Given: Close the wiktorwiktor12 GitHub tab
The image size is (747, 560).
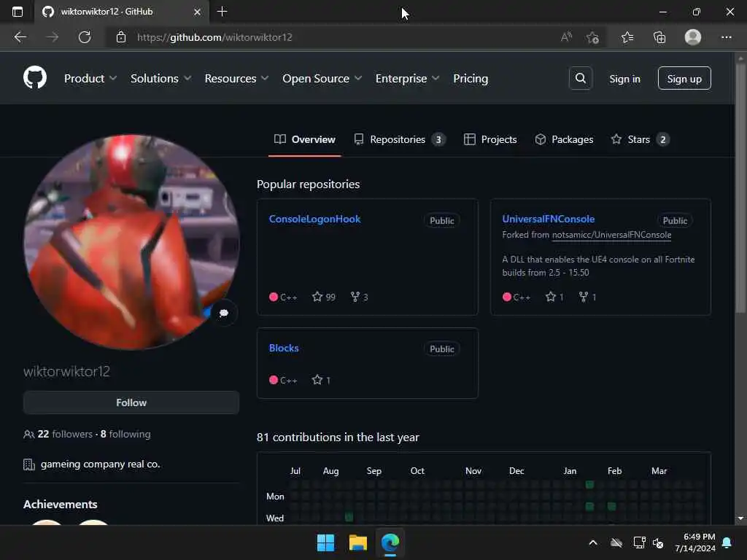Looking at the screenshot, I should click(197, 12).
